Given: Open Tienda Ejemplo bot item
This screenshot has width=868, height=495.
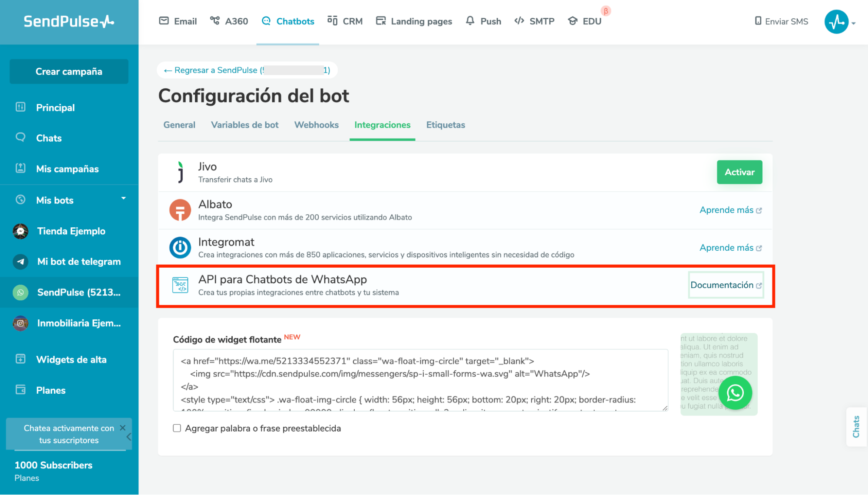Looking at the screenshot, I should 69,231.
